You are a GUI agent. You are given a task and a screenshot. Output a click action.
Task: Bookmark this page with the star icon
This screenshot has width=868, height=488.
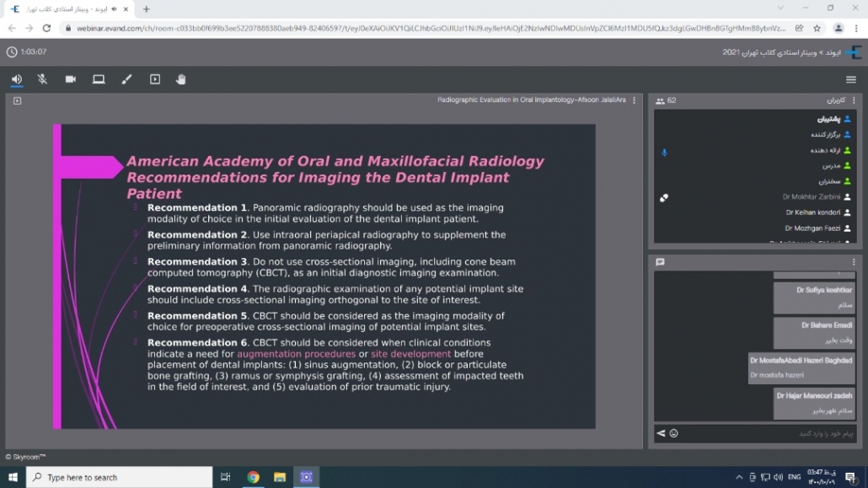tap(817, 29)
